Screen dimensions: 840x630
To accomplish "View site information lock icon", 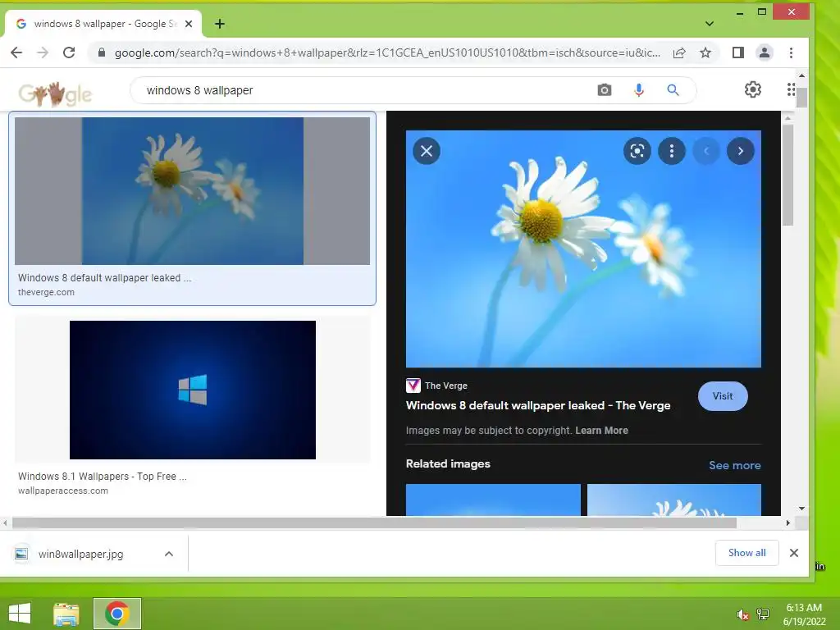I will pyautogui.click(x=101, y=52).
